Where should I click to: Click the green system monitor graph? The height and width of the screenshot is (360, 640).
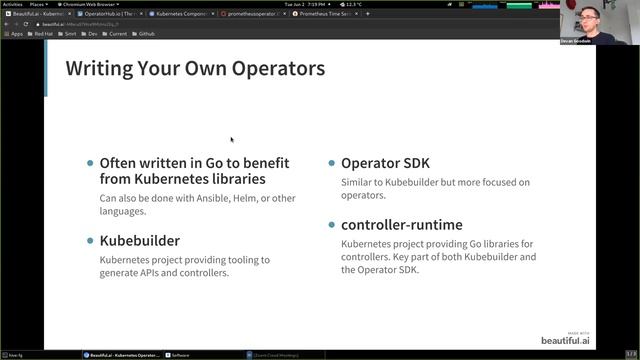[x=519, y=5]
